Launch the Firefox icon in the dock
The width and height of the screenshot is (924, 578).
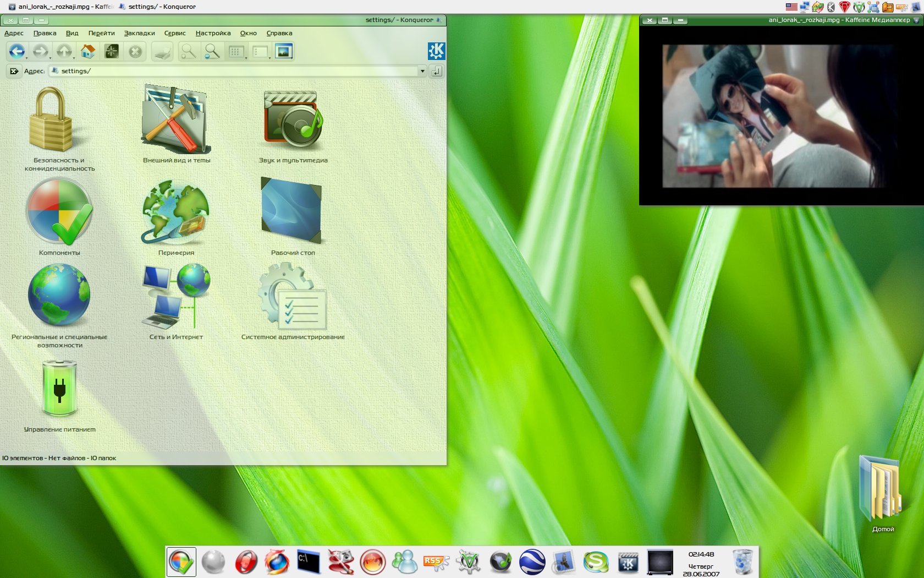point(276,562)
